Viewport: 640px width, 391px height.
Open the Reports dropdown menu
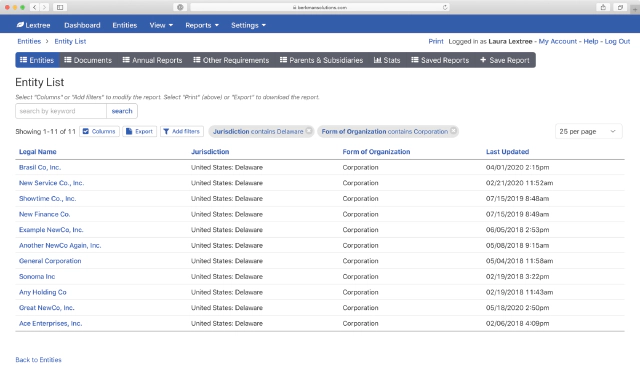[x=202, y=25]
